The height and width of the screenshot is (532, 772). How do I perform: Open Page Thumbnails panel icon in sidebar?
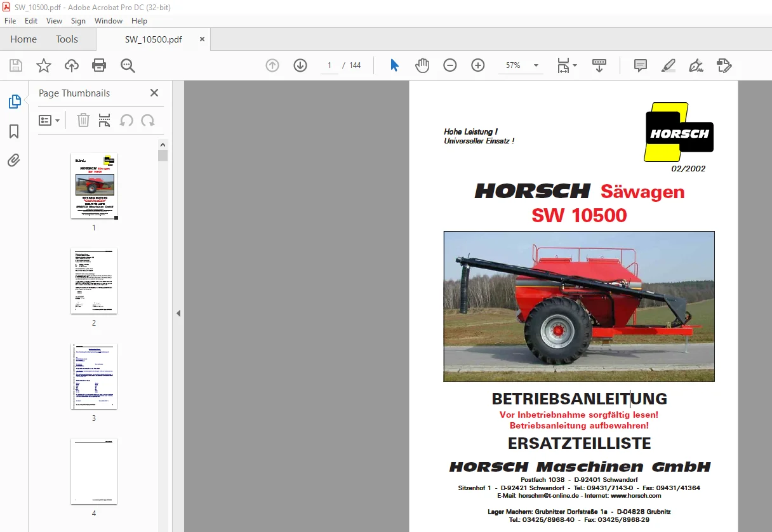pos(14,102)
